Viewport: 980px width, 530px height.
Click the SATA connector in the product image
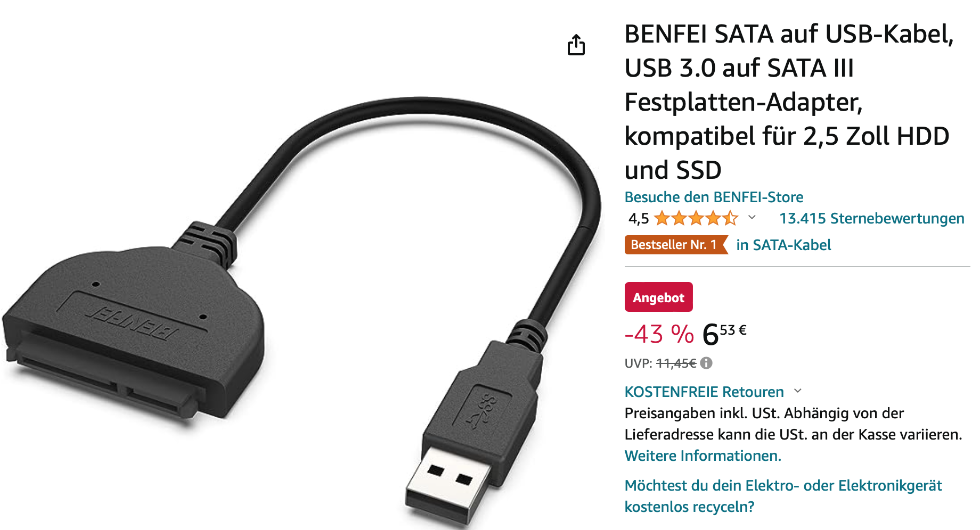[133, 330]
